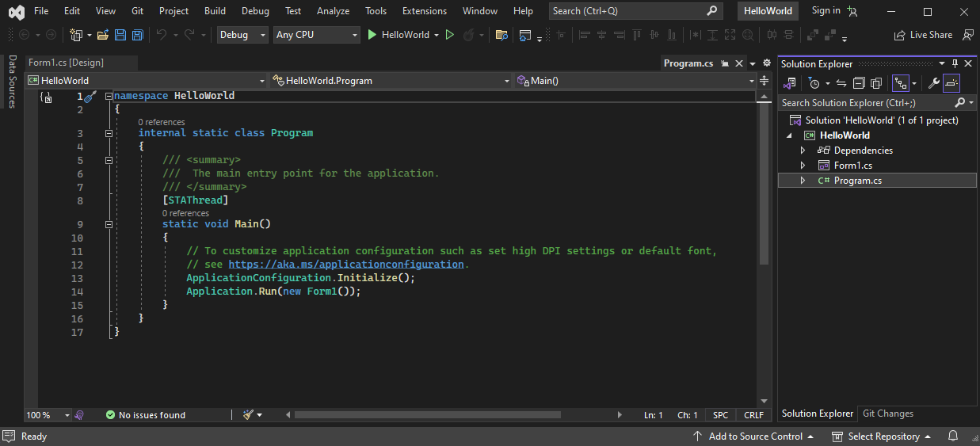This screenshot has width=980, height=446.
Task: Toggle the Solution Explorer nested view button
Action: [x=900, y=83]
